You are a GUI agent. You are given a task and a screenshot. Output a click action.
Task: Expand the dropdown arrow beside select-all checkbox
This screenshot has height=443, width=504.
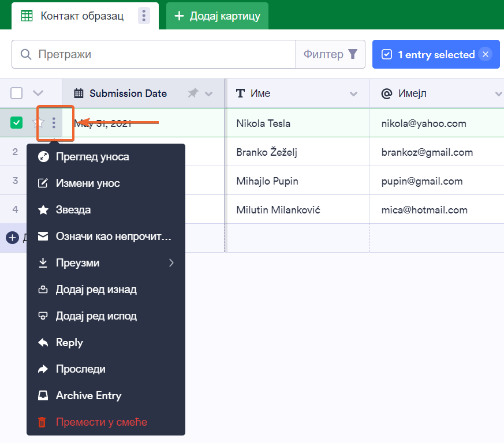pyautogui.click(x=38, y=93)
